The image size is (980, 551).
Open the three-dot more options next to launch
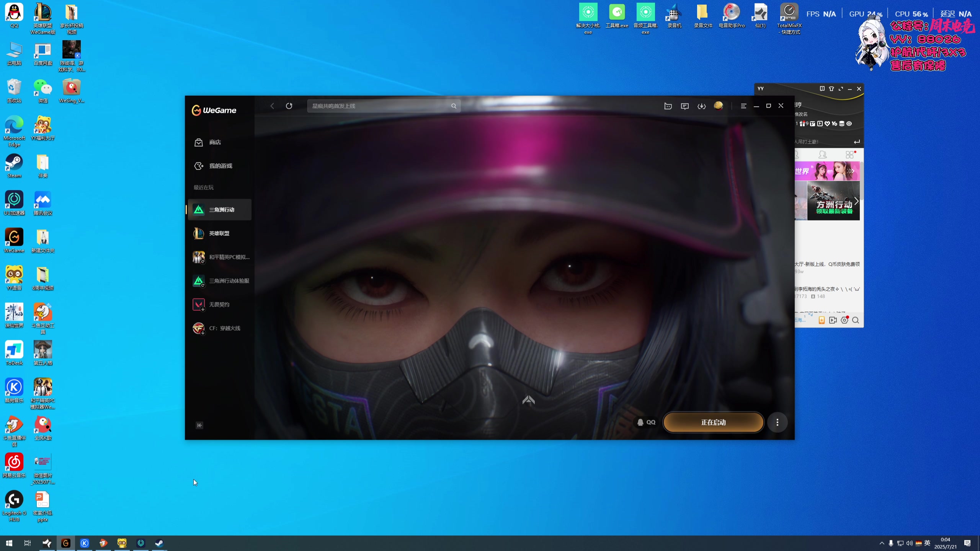777,422
